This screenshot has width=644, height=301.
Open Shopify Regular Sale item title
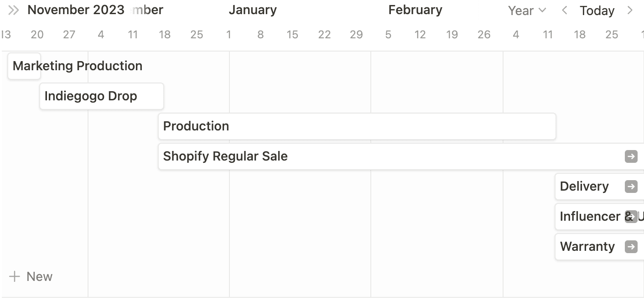pos(225,156)
